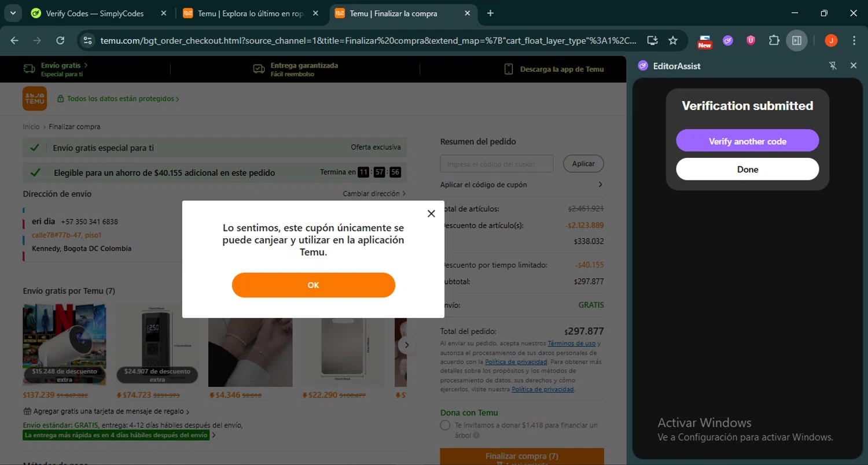Bookmark this page with star icon
Screen dimensions: 868x465
click(673, 40)
